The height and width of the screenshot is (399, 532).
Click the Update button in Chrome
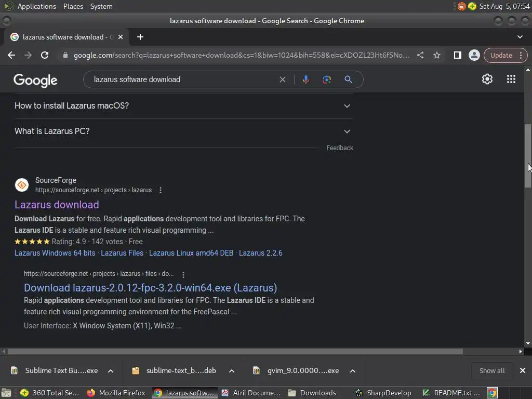pyautogui.click(x=501, y=55)
